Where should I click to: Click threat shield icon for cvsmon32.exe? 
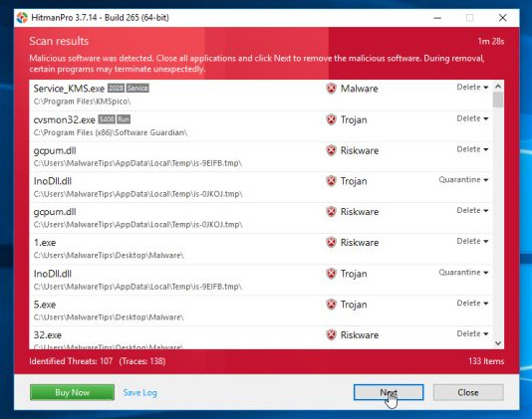(331, 119)
